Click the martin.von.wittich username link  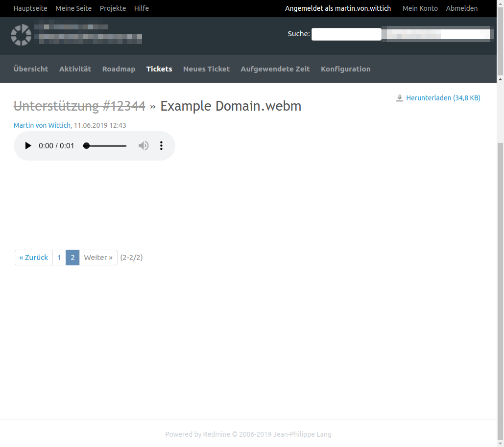click(x=363, y=8)
